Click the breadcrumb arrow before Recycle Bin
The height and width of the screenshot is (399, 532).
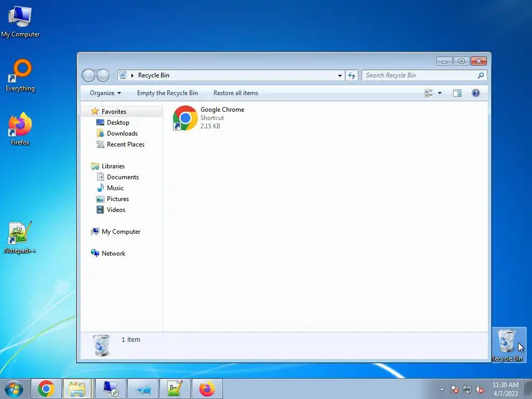(x=132, y=75)
